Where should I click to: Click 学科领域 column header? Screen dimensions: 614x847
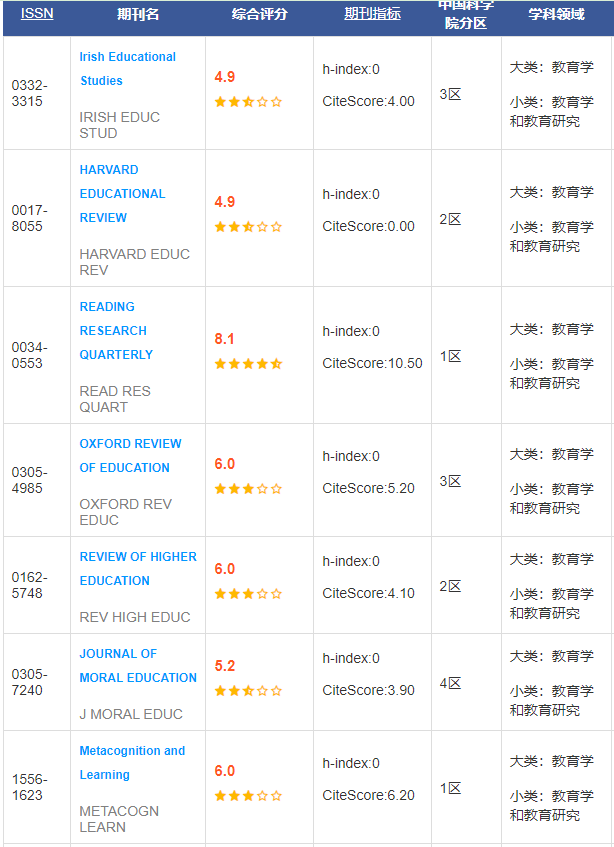[556, 14]
